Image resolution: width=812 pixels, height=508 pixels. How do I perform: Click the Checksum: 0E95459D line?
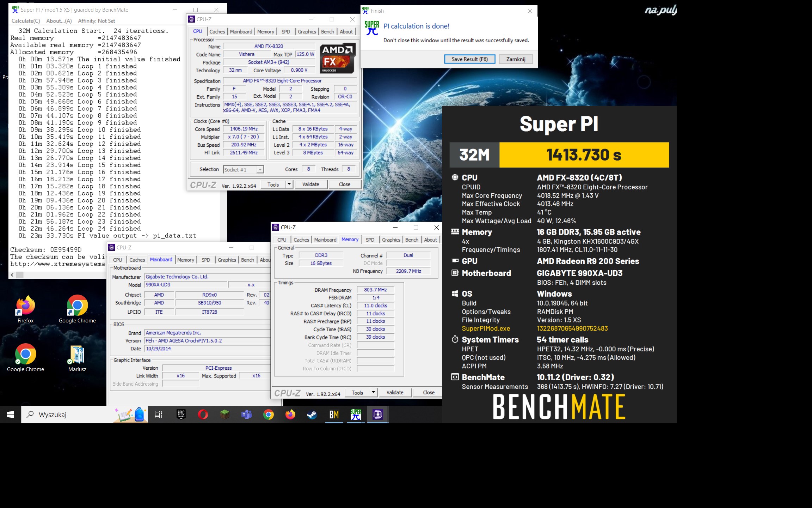[x=46, y=250]
